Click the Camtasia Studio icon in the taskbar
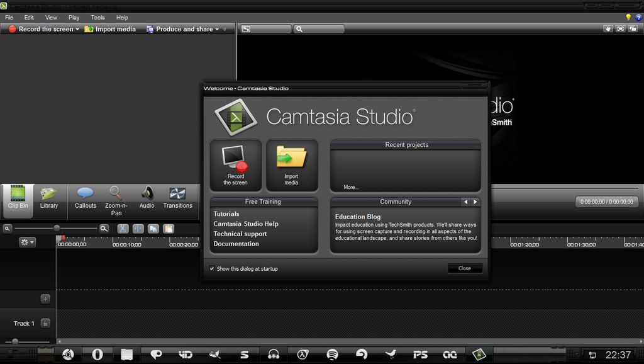Image resolution: width=644 pixels, height=364 pixels. pos(479,354)
